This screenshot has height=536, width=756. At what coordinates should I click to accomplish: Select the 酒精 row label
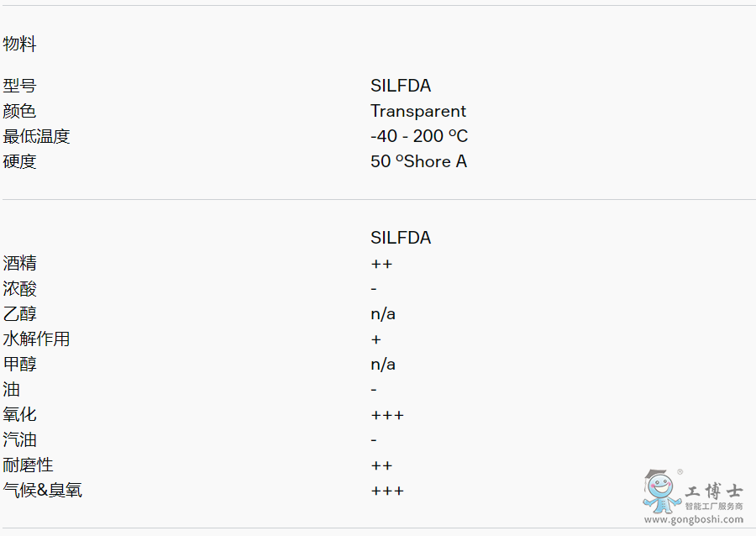click(x=19, y=264)
